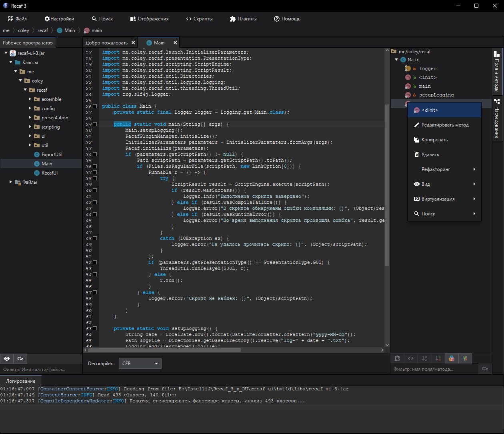Expand the scripting package

[x=30, y=127]
